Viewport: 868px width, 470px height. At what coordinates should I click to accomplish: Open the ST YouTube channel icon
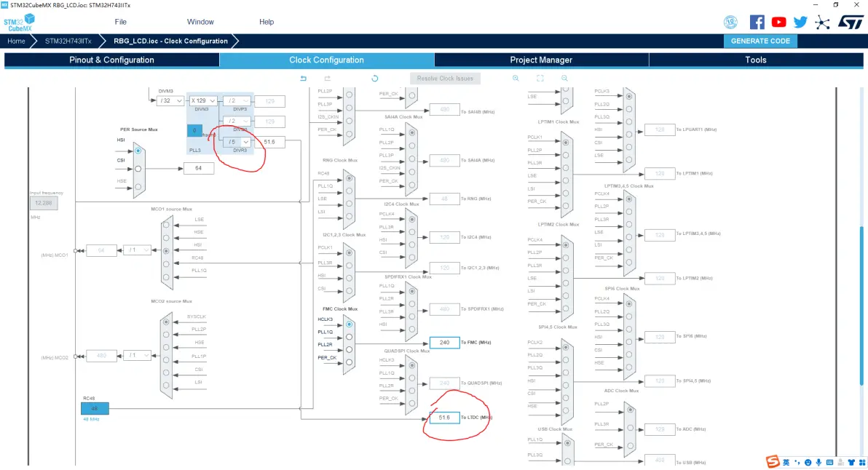779,22
